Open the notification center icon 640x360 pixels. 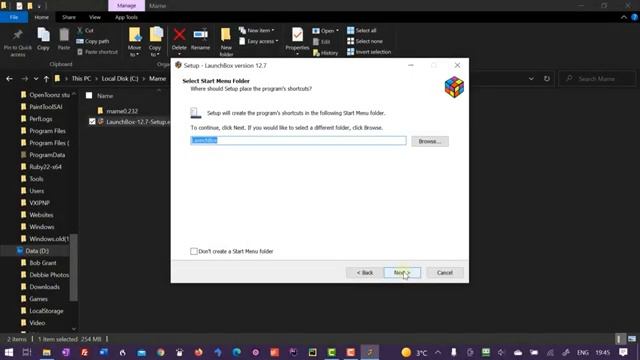(623, 352)
